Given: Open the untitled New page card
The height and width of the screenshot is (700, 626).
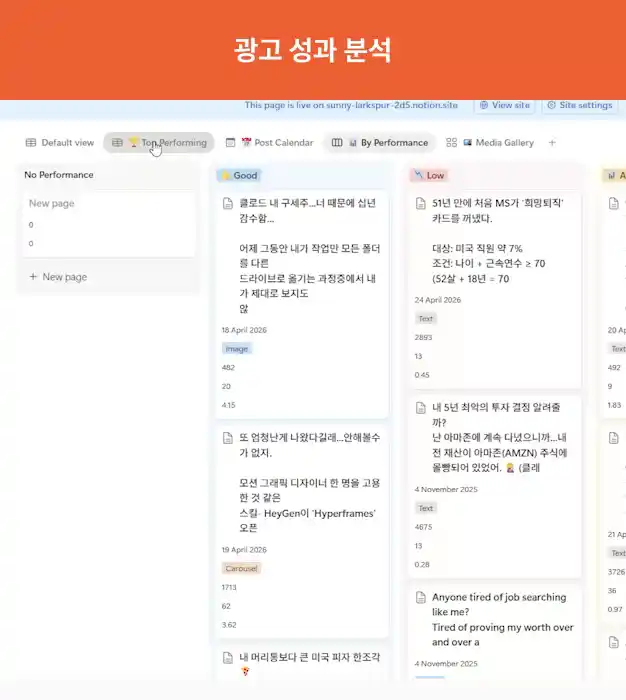Looking at the screenshot, I should pyautogui.click(x=109, y=224).
